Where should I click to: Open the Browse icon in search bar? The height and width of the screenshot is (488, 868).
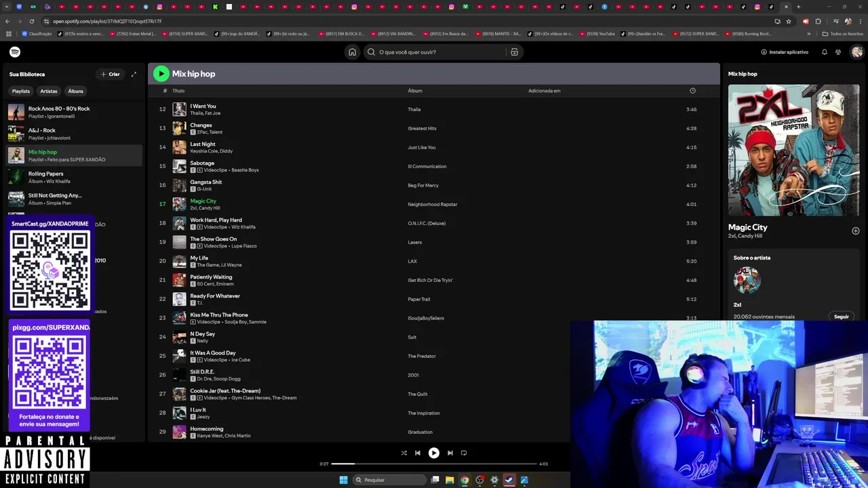click(x=514, y=52)
